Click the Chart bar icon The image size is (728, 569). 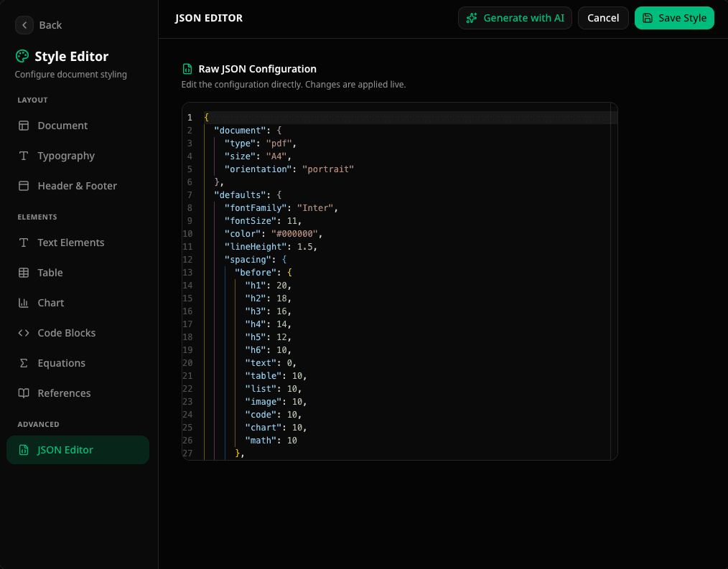click(x=24, y=303)
